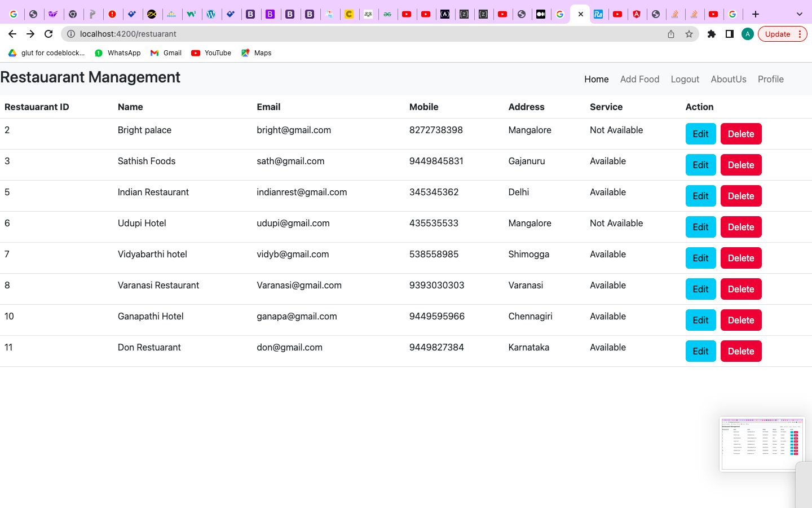
Task: Open WhatsApp from the bookmarks bar
Action: coord(117,52)
